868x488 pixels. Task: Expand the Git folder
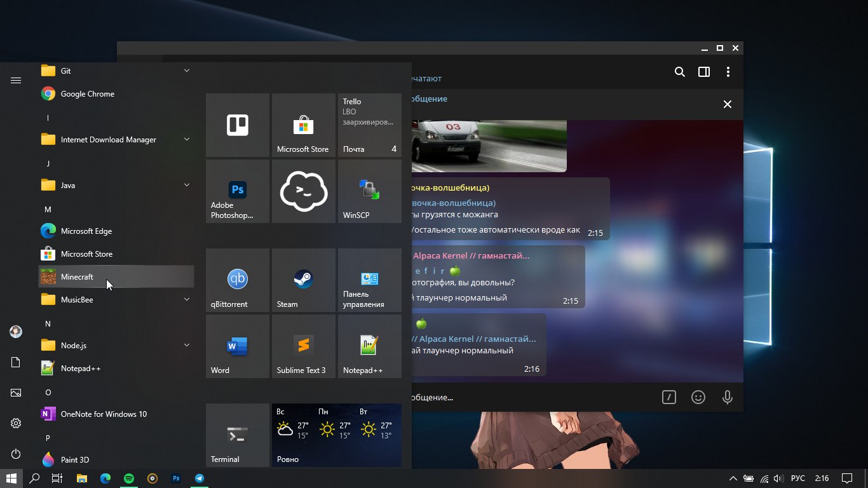click(116, 71)
